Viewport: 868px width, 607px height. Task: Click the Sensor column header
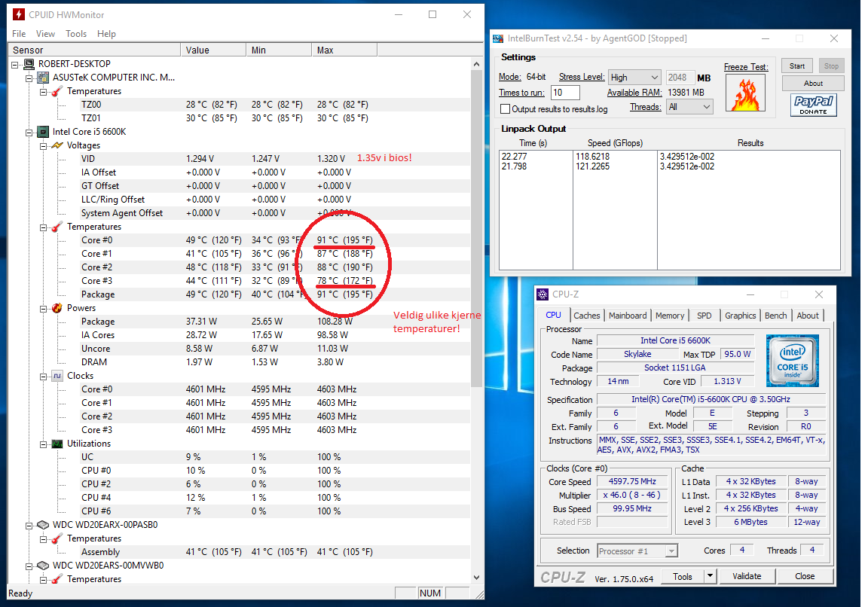(94, 50)
